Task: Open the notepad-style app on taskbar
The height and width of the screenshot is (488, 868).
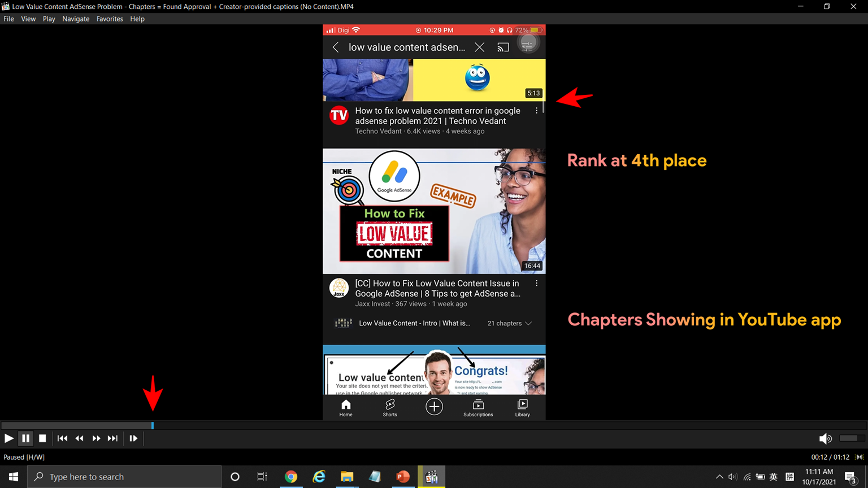Action: (375, 477)
